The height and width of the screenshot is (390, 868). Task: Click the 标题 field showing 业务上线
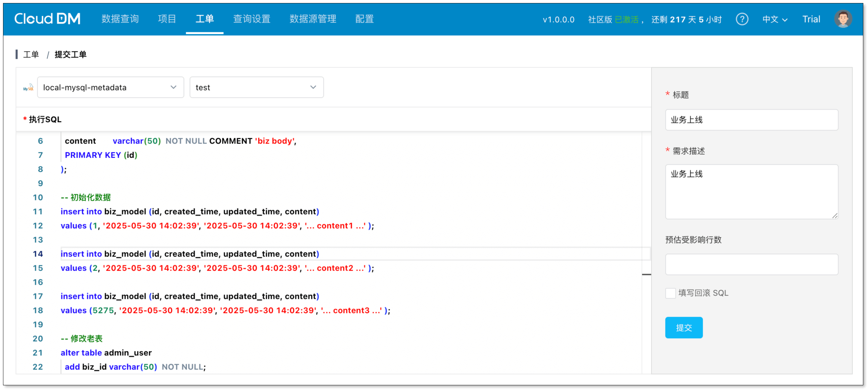751,120
